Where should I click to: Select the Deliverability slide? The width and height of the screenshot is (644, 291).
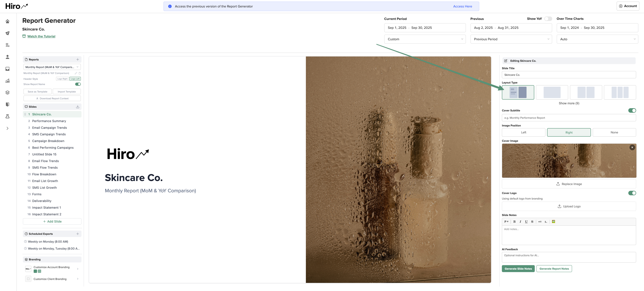pos(52,201)
